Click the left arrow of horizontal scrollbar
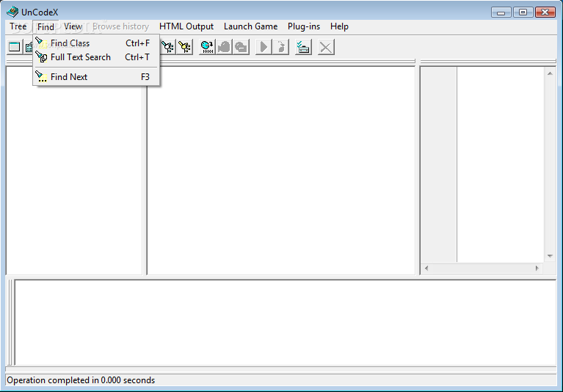This screenshot has height=392, width=563. (x=426, y=268)
